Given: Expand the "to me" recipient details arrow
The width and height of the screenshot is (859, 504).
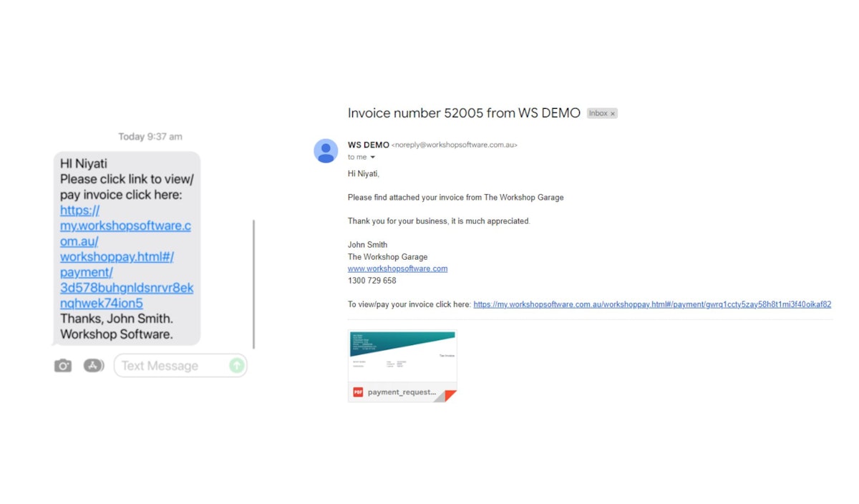Looking at the screenshot, I should pyautogui.click(x=372, y=157).
